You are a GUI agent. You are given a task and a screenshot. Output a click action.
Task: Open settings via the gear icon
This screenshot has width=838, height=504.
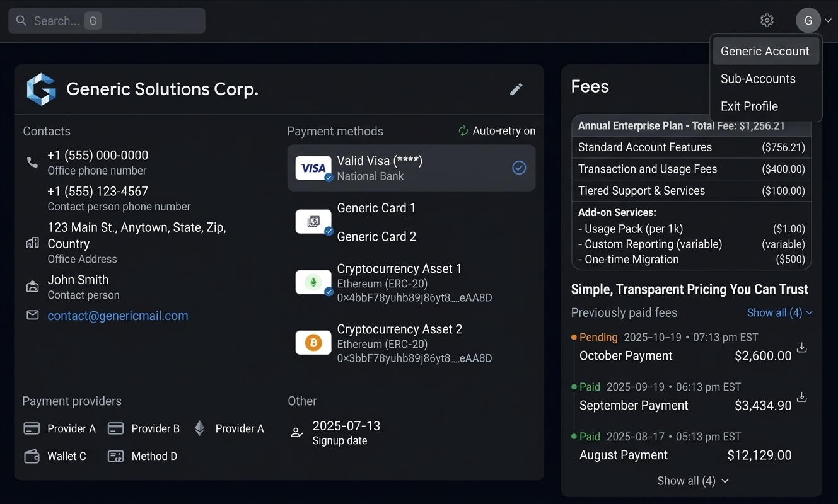[767, 21]
